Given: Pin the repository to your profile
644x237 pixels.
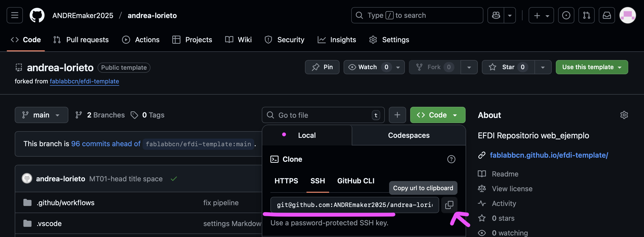Looking at the screenshot, I should click(322, 67).
